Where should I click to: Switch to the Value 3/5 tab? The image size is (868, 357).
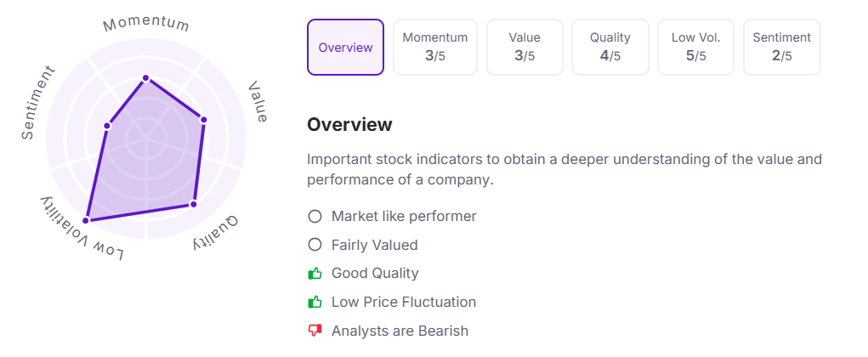coord(525,48)
